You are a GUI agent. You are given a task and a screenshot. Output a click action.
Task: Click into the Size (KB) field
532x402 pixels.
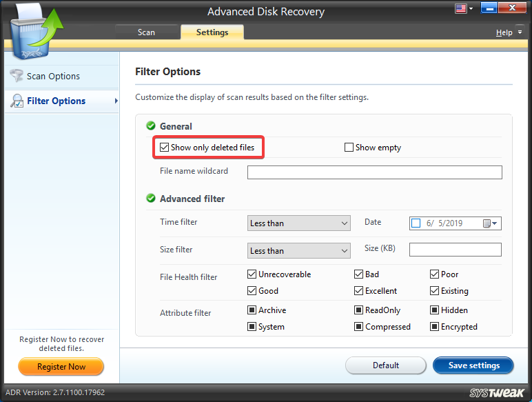coord(456,250)
